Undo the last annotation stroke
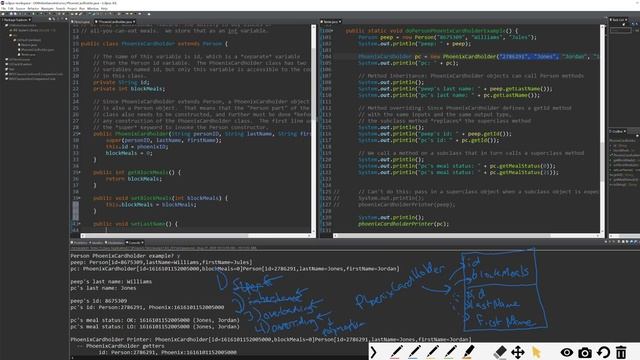The image size is (640, 360). click(603, 352)
